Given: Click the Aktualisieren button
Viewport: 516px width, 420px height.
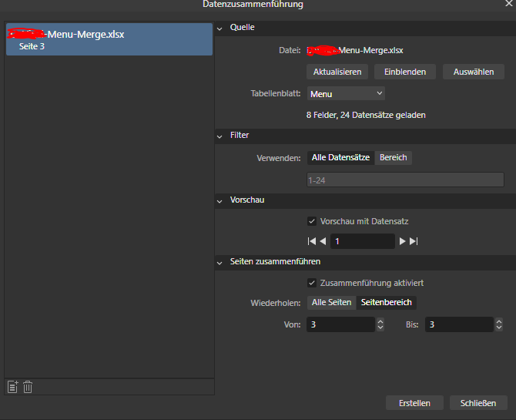Looking at the screenshot, I should 337,72.
